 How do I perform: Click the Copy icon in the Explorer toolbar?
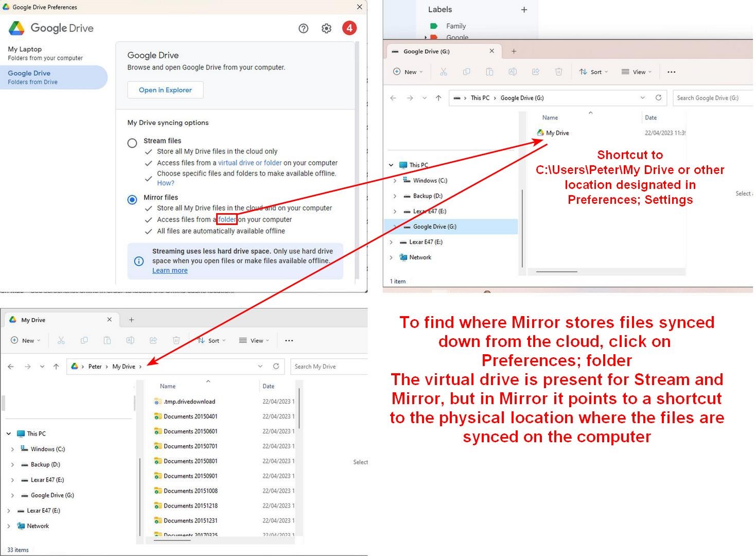click(x=466, y=72)
